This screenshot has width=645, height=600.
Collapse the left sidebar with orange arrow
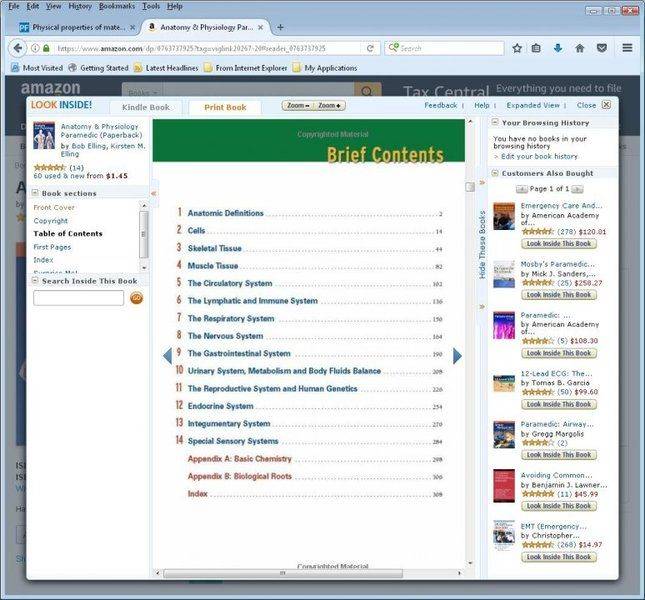pos(153,193)
